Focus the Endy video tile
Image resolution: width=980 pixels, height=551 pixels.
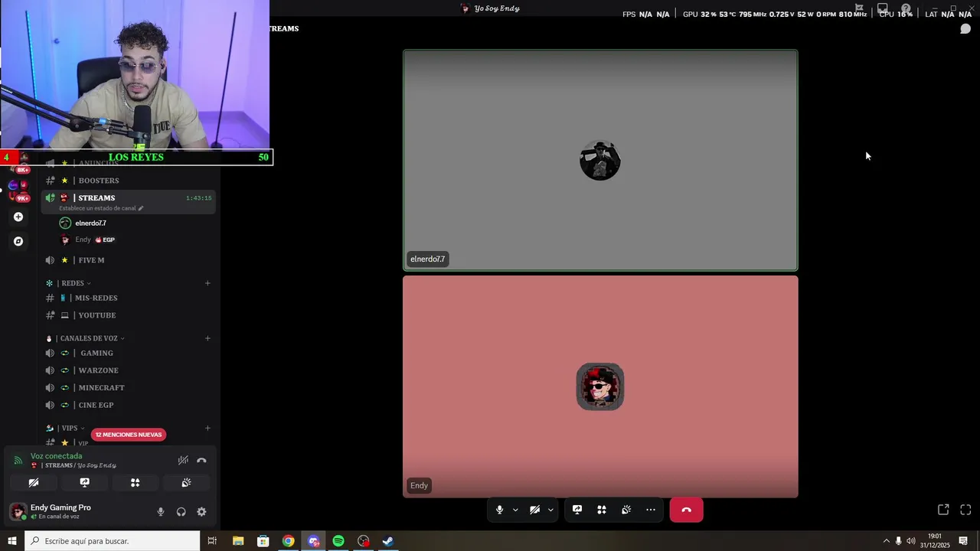pyautogui.click(x=600, y=386)
